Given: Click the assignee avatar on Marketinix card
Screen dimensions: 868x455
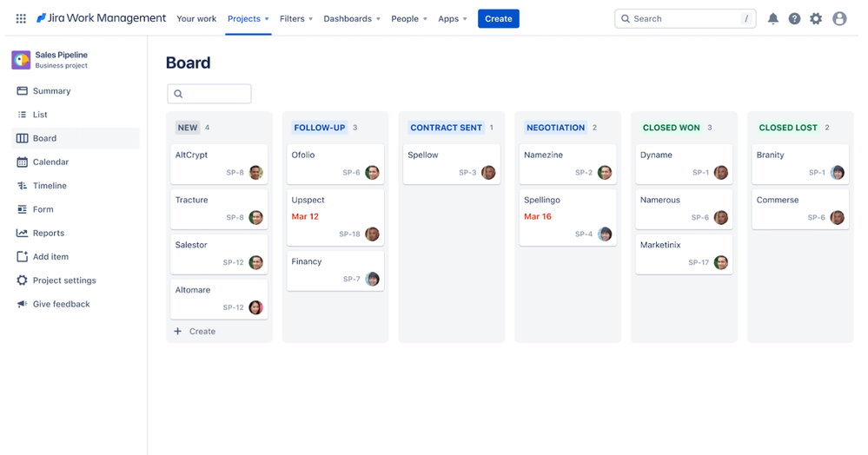Looking at the screenshot, I should [x=721, y=262].
